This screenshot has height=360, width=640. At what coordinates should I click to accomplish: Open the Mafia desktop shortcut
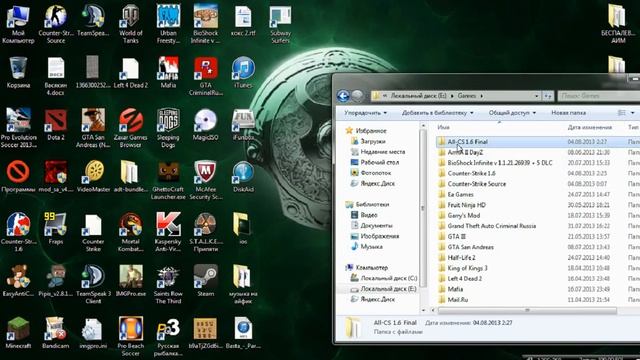[x=168, y=73]
